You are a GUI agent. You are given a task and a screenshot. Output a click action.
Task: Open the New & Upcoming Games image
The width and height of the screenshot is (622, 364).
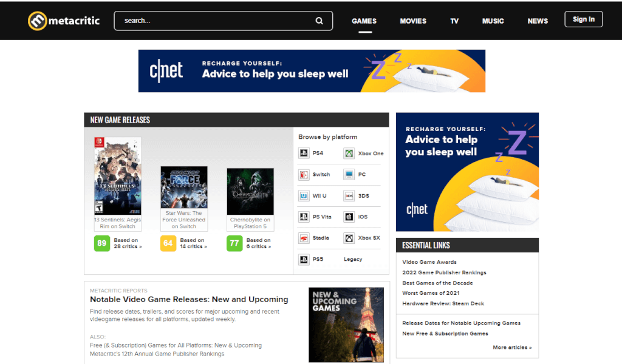(x=346, y=325)
